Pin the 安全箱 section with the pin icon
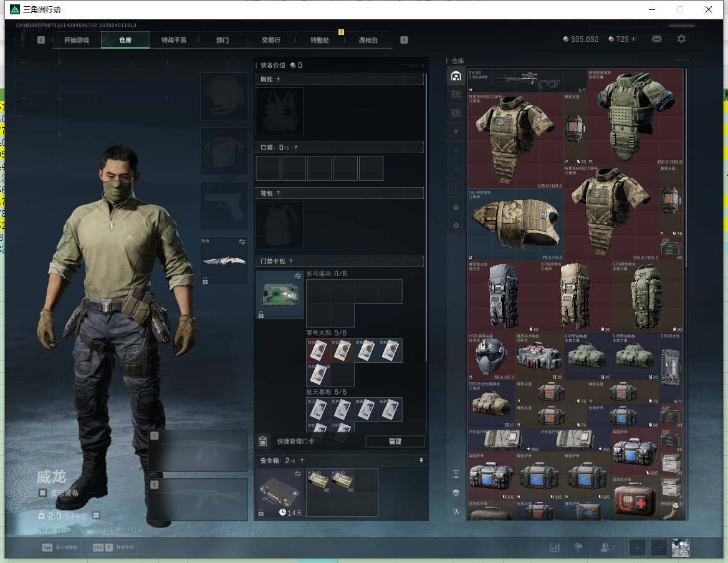 point(421,460)
